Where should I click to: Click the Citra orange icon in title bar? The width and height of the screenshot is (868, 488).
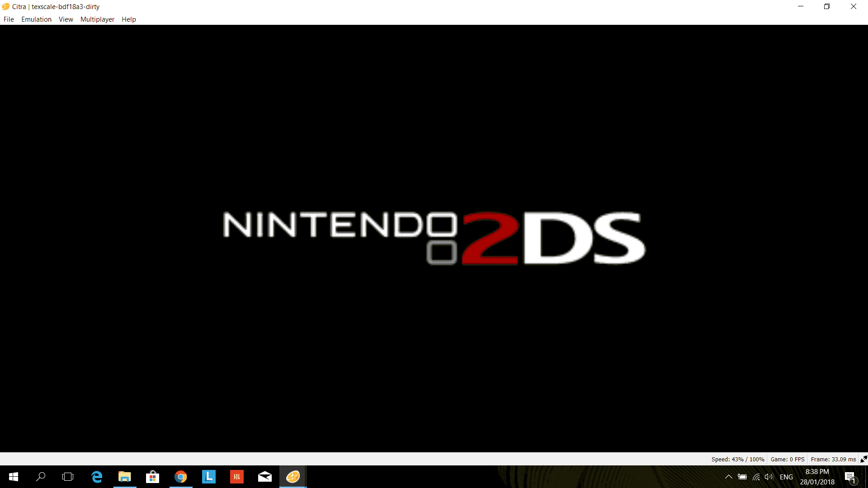pyautogui.click(x=6, y=6)
